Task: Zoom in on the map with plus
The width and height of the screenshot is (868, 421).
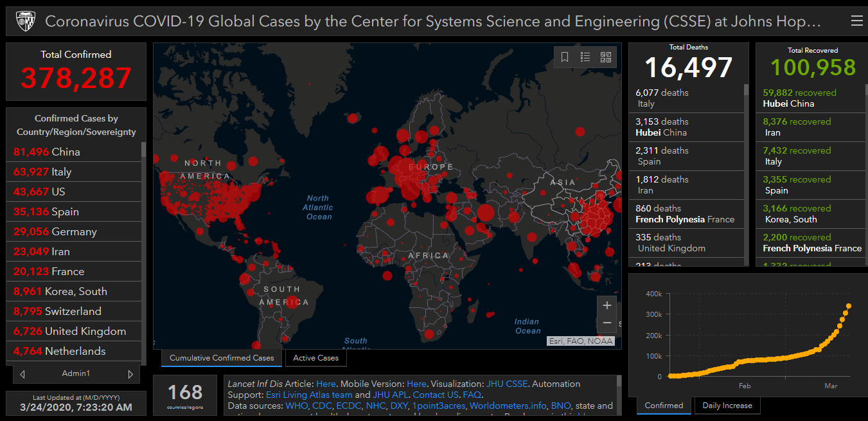Action: click(607, 305)
